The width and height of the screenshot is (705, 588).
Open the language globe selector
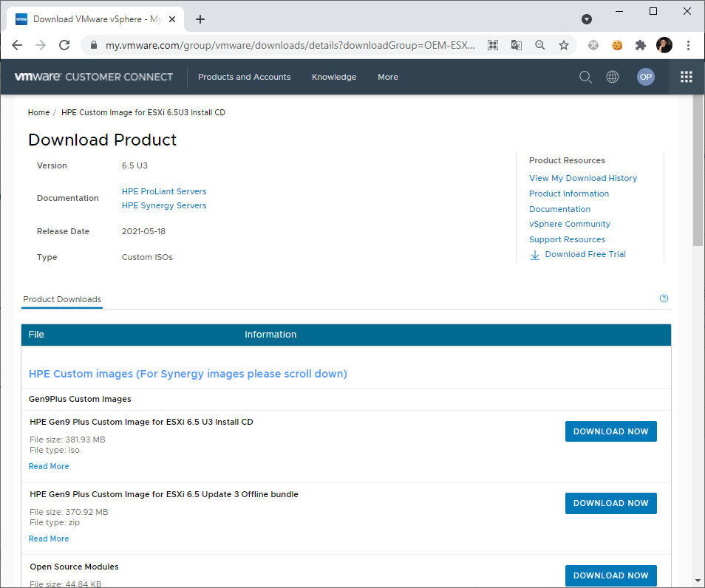[613, 77]
